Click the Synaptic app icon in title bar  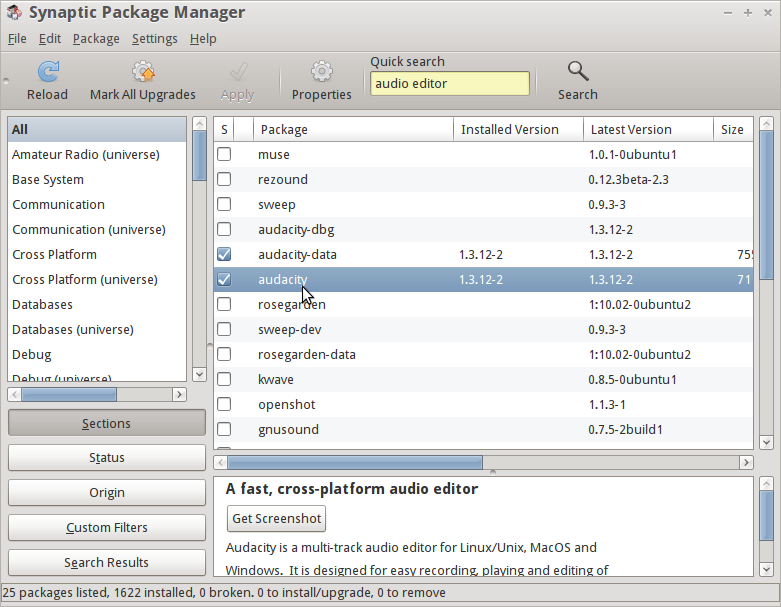point(14,12)
